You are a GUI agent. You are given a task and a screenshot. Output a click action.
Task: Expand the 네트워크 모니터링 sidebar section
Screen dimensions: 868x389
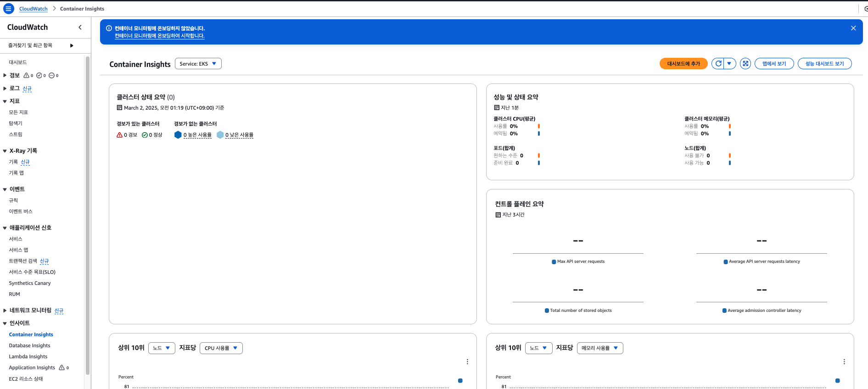click(5, 311)
